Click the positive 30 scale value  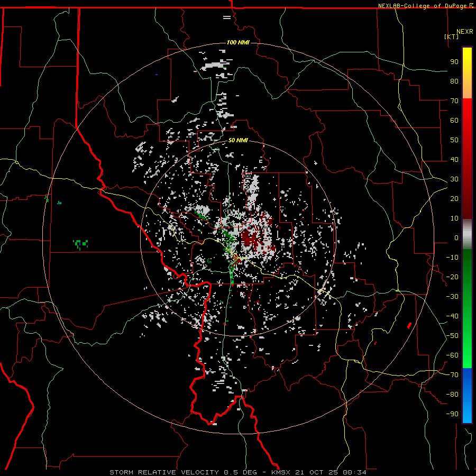tap(454, 179)
